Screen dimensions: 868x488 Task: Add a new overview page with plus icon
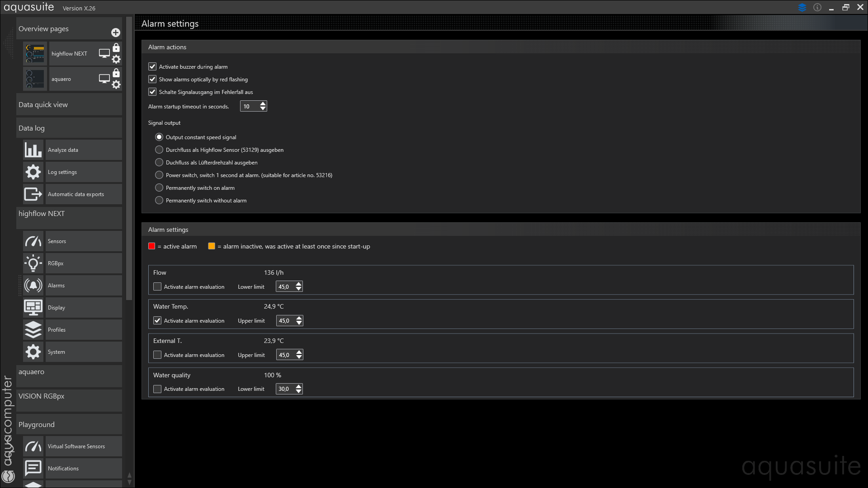click(116, 33)
